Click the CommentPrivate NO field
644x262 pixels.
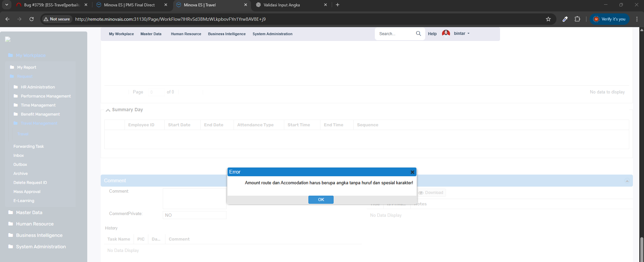195,215
